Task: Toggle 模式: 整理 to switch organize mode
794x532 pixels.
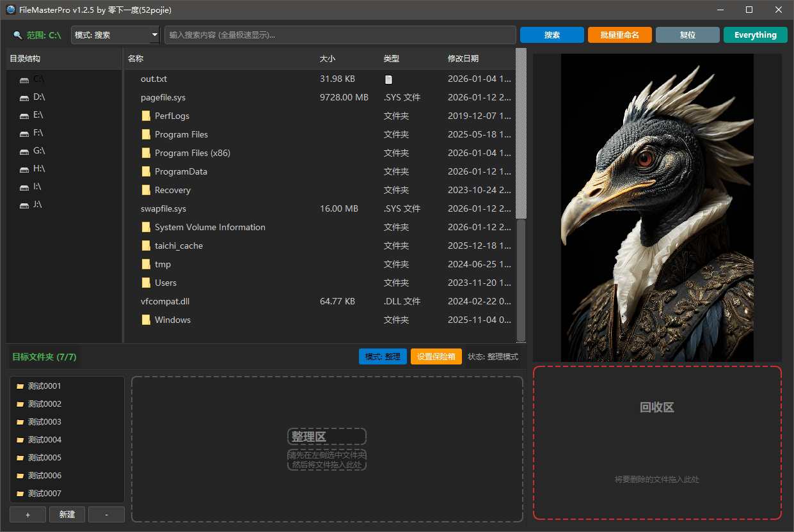Action: pos(382,356)
